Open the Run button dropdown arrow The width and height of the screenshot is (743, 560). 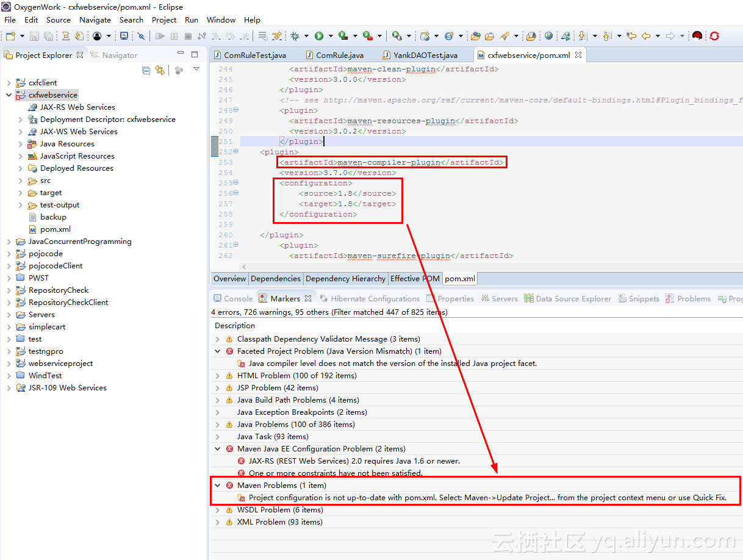pyautogui.click(x=330, y=36)
